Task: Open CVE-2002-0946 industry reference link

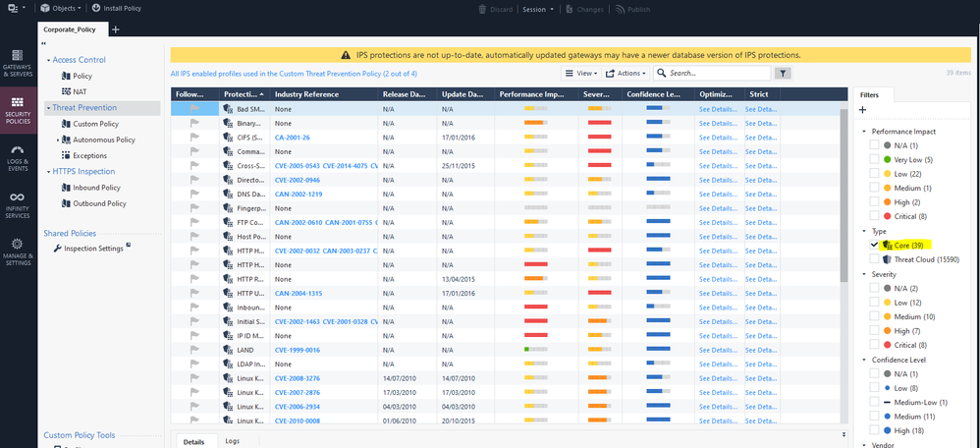Action: [299, 181]
